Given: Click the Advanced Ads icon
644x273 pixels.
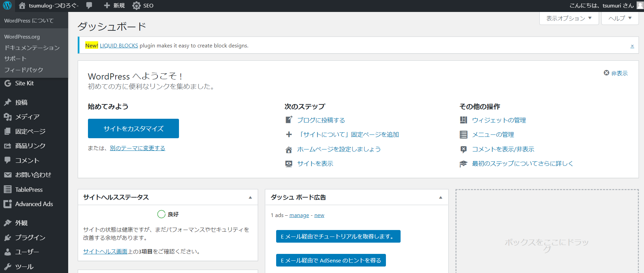Looking at the screenshot, I should (x=8, y=204).
